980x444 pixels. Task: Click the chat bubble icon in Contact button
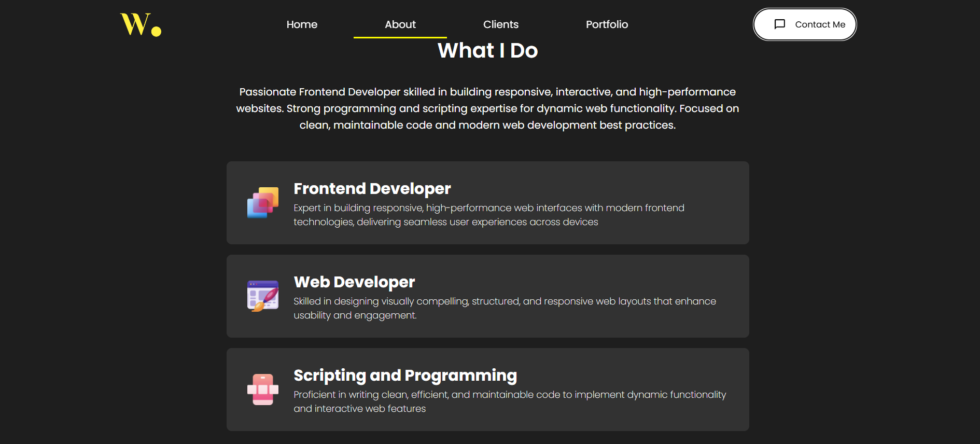pyautogui.click(x=779, y=24)
